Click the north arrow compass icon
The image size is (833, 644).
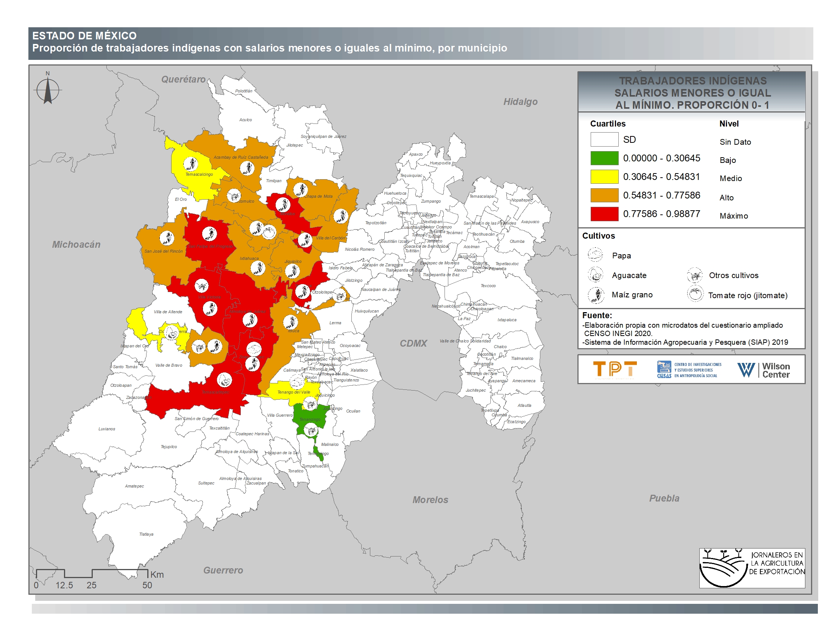(48, 90)
